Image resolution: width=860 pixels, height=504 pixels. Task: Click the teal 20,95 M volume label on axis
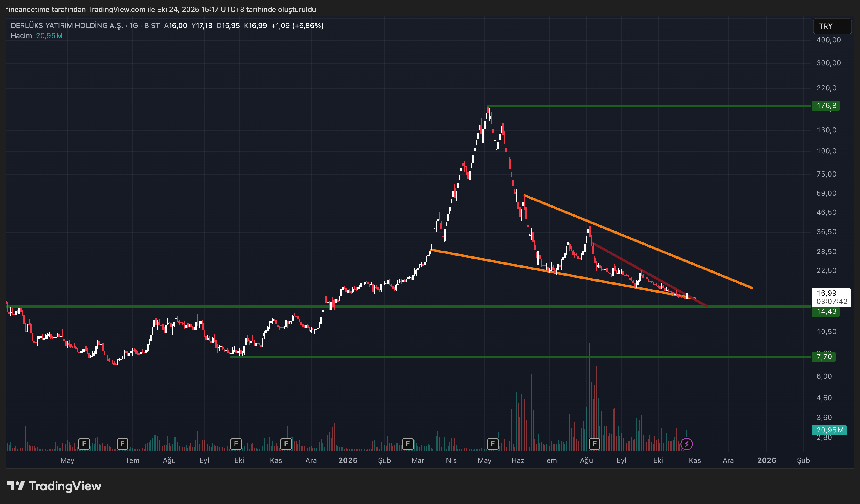click(x=829, y=430)
